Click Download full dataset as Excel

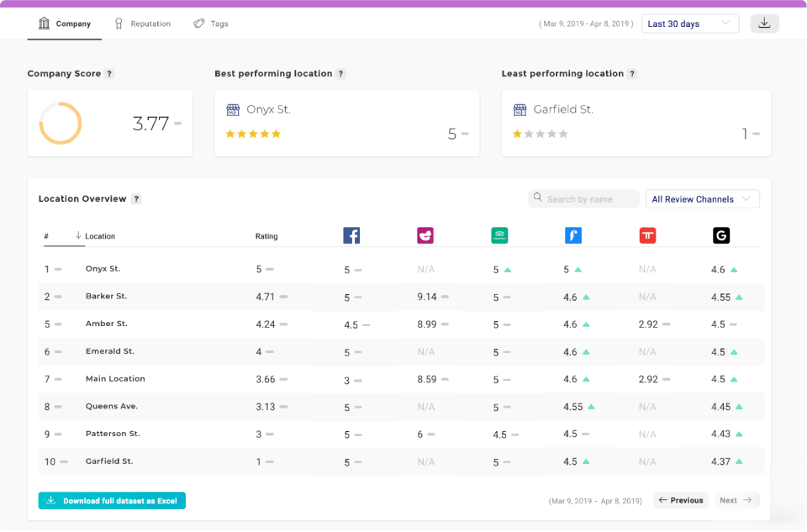tap(112, 500)
